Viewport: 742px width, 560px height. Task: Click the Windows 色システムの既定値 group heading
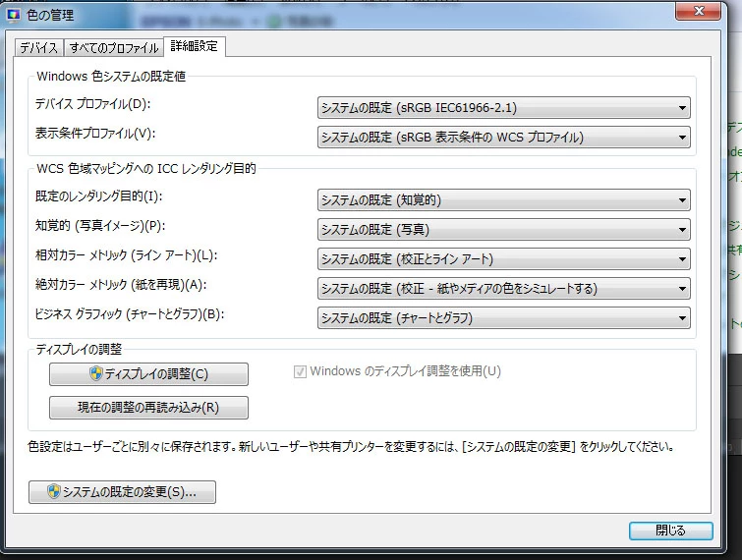pyautogui.click(x=111, y=77)
